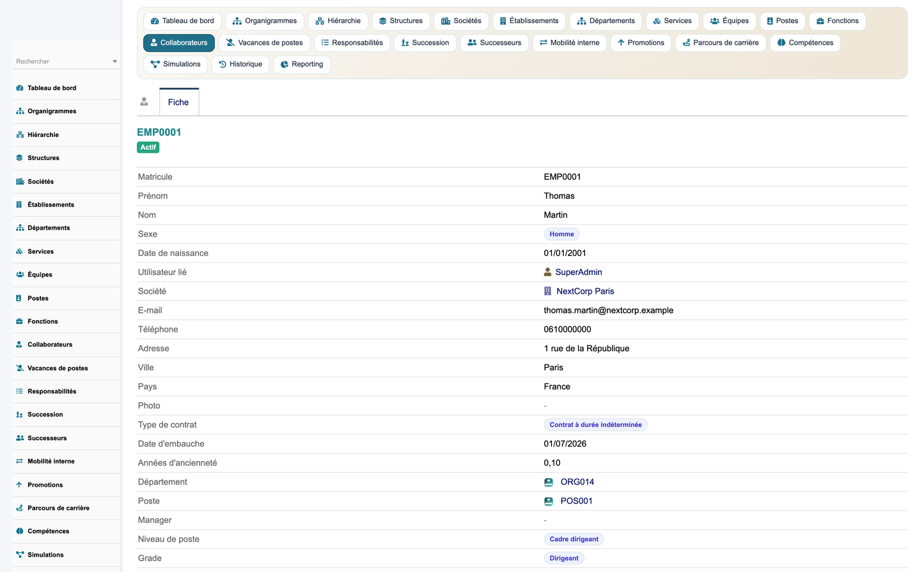Click the Hiérarchie icon in sidebar
The width and height of the screenshot is (924, 572).
point(20,135)
